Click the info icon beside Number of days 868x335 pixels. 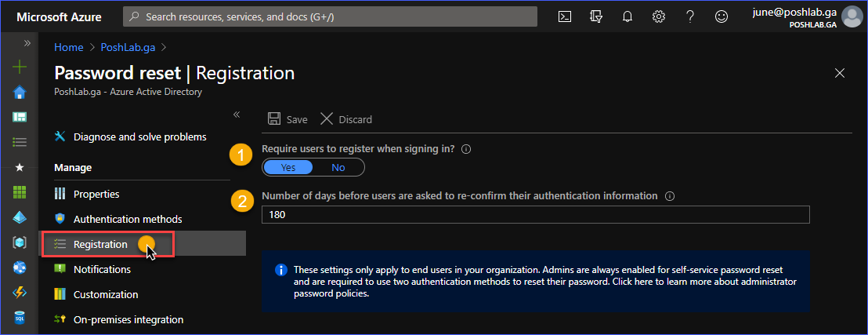pyautogui.click(x=670, y=196)
